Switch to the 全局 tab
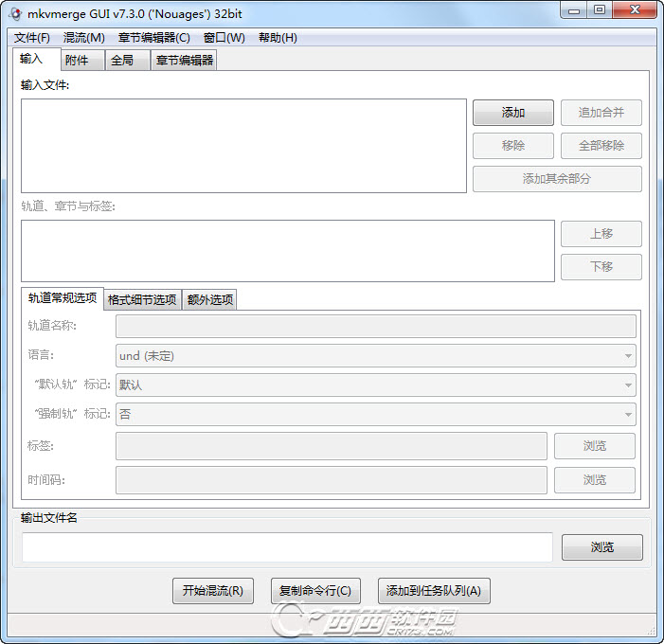 [x=128, y=60]
